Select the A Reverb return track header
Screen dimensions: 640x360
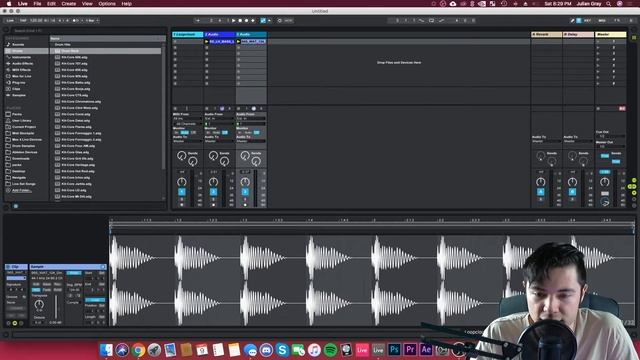(547, 35)
